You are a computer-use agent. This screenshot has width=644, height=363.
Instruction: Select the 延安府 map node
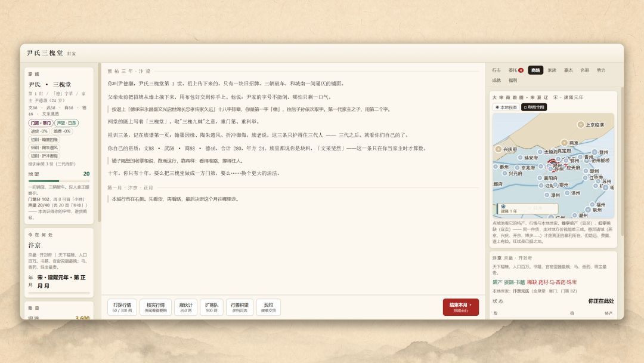pos(520,158)
